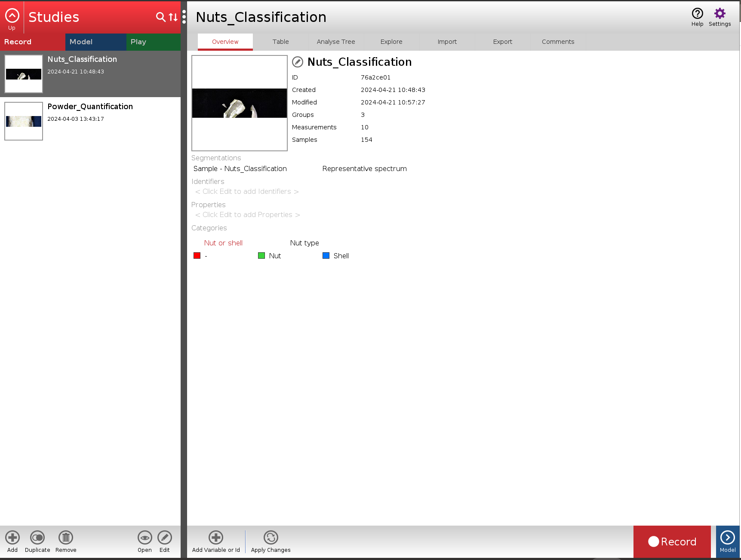Click the sort arrows icon in Studies header

click(173, 17)
